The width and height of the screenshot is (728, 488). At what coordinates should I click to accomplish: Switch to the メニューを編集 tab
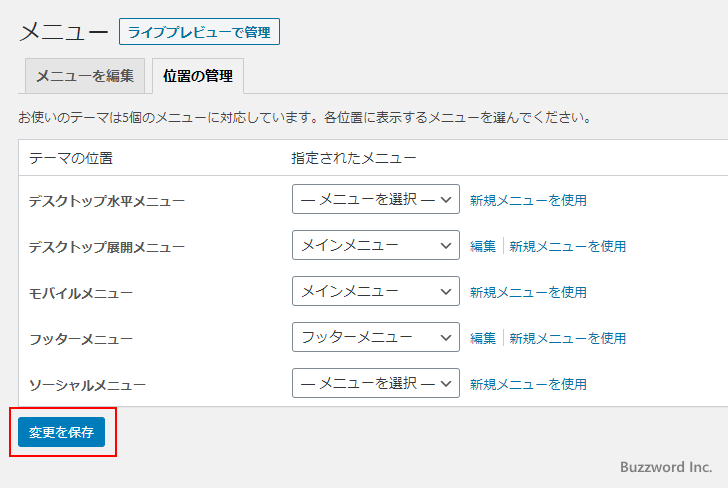tap(85, 76)
